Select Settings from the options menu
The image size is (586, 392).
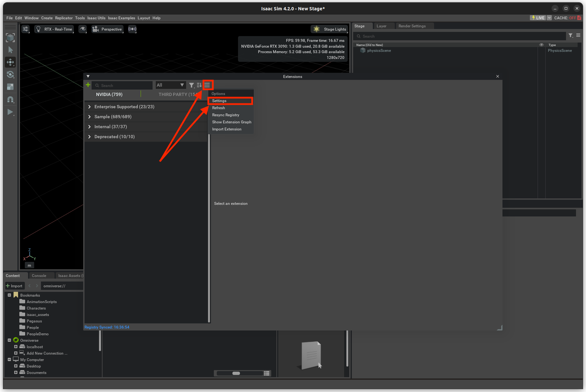[219, 100]
